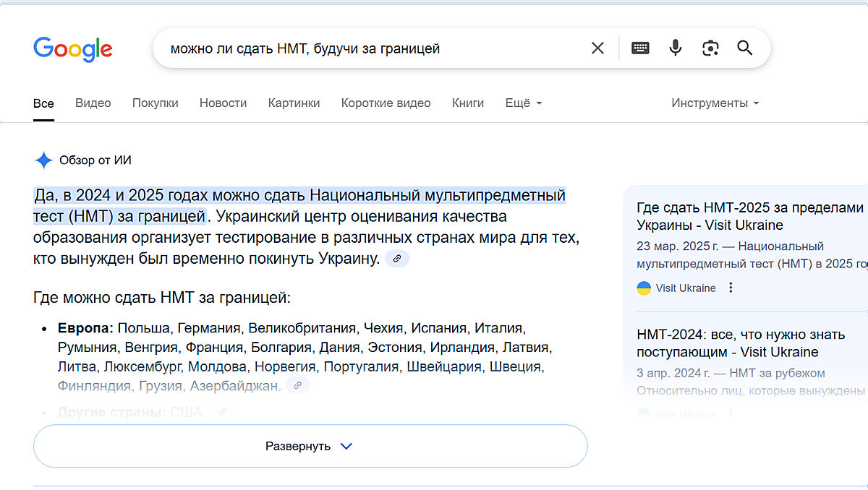This screenshot has height=490, width=868.
Task: Click the link icon after Азербайджан
Action: (297, 386)
